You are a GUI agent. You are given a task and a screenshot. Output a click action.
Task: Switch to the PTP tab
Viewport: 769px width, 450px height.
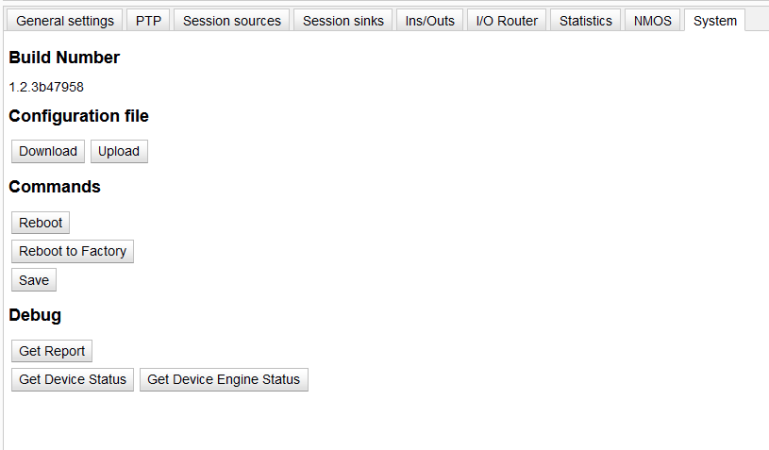(x=148, y=21)
